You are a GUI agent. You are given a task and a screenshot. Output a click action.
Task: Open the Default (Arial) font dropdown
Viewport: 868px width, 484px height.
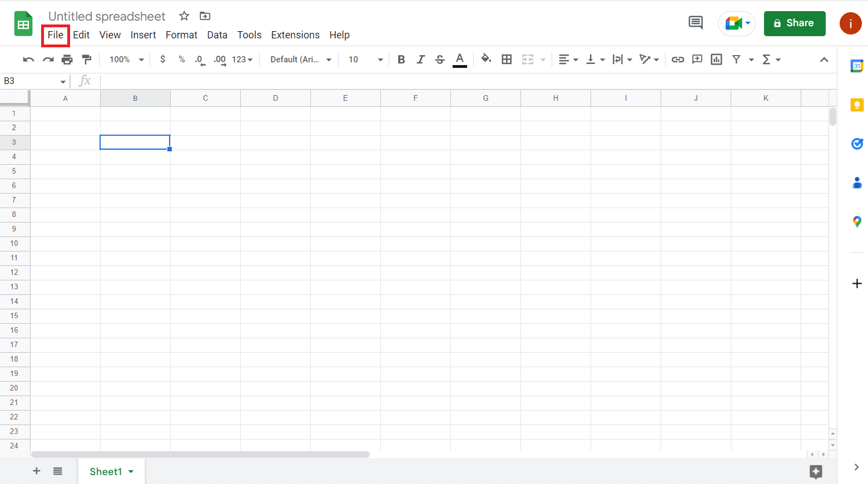(301, 60)
